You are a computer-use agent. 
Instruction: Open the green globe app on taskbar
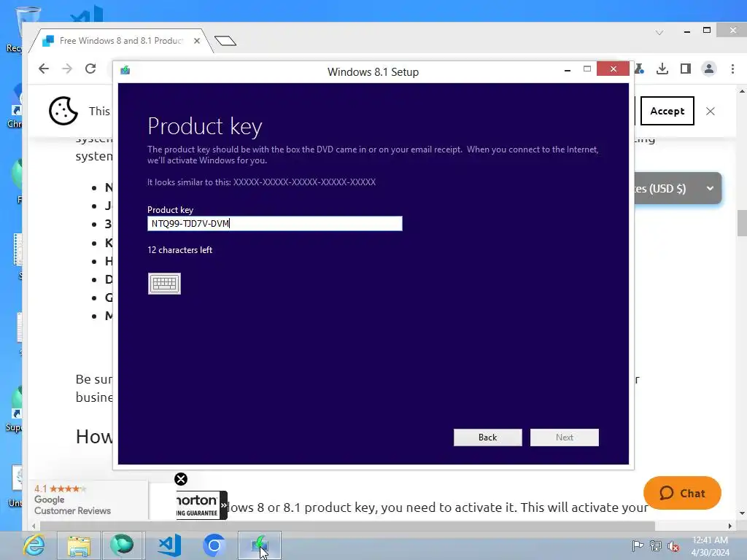(x=122, y=545)
